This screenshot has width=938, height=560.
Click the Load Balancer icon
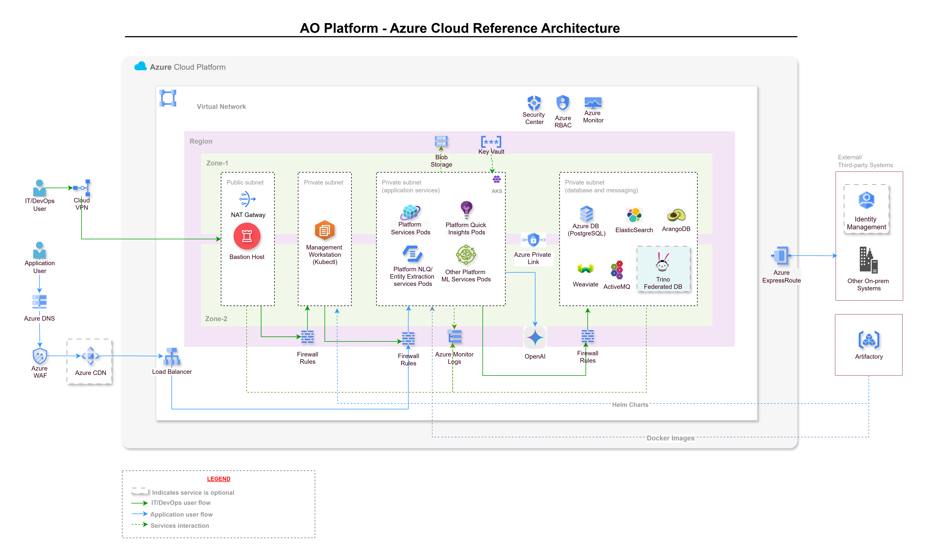[x=172, y=356]
